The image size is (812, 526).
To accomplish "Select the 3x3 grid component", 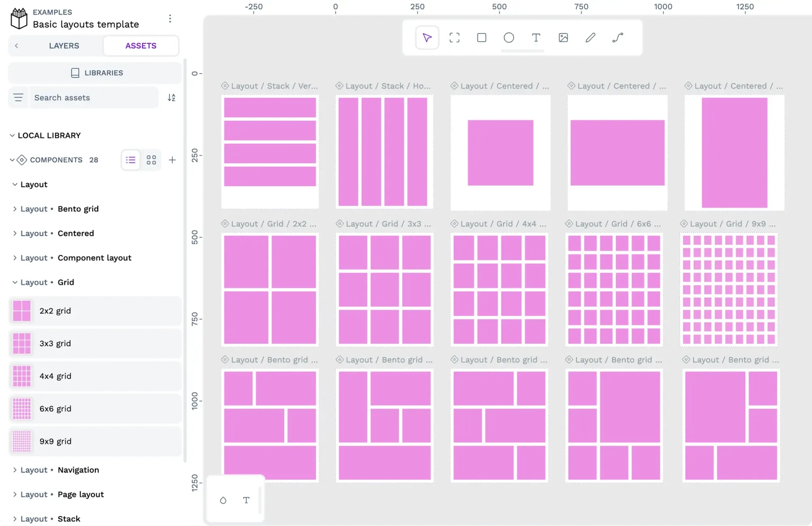I will [x=95, y=343].
